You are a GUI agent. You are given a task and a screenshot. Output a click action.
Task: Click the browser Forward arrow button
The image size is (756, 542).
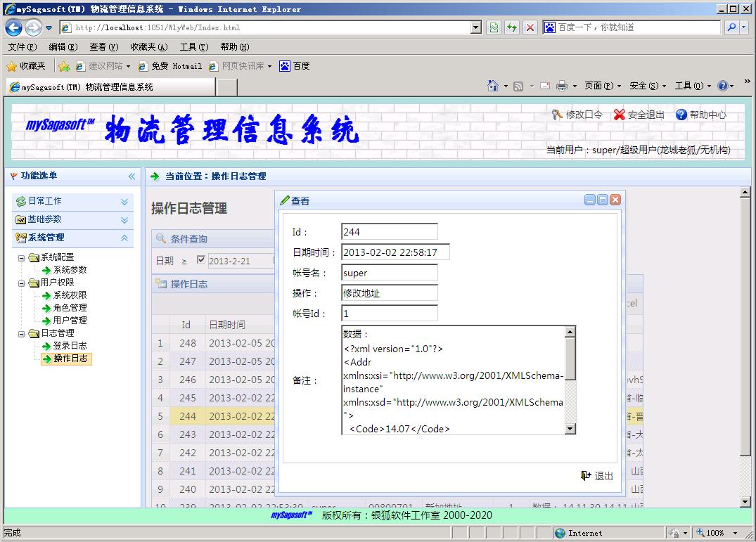(x=33, y=28)
